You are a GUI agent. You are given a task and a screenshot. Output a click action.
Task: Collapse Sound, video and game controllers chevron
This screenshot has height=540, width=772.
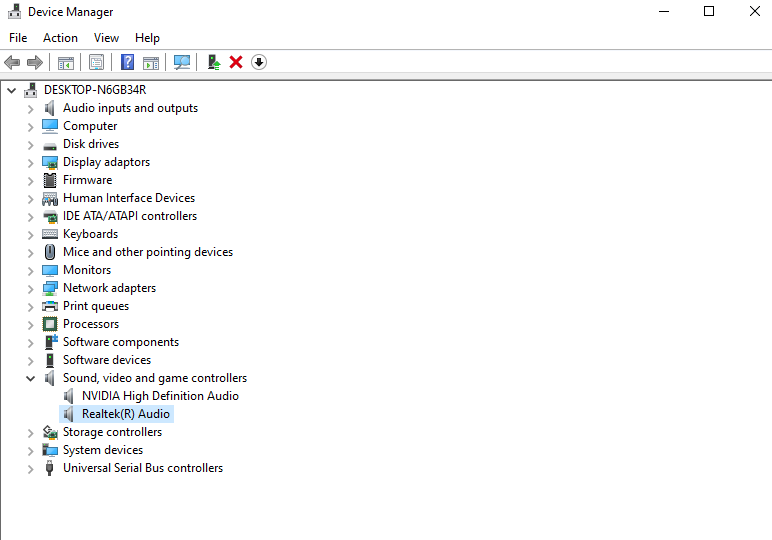pyautogui.click(x=31, y=379)
